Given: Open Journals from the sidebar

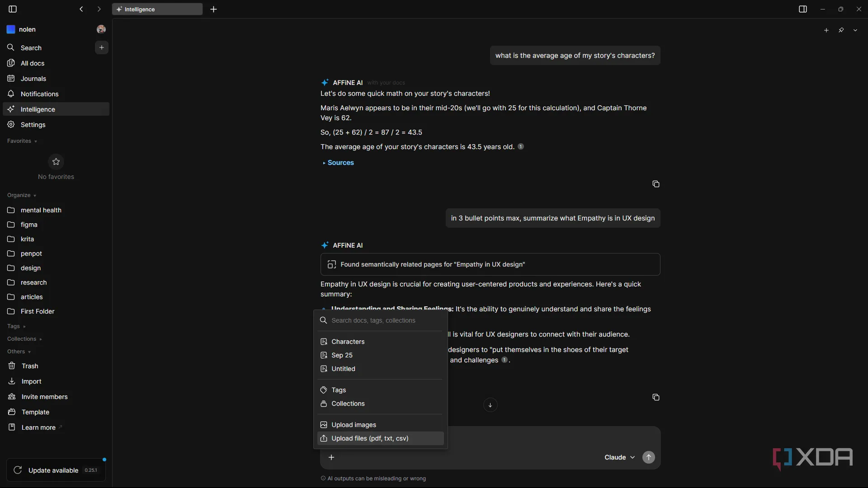Looking at the screenshot, I should (33, 78).
